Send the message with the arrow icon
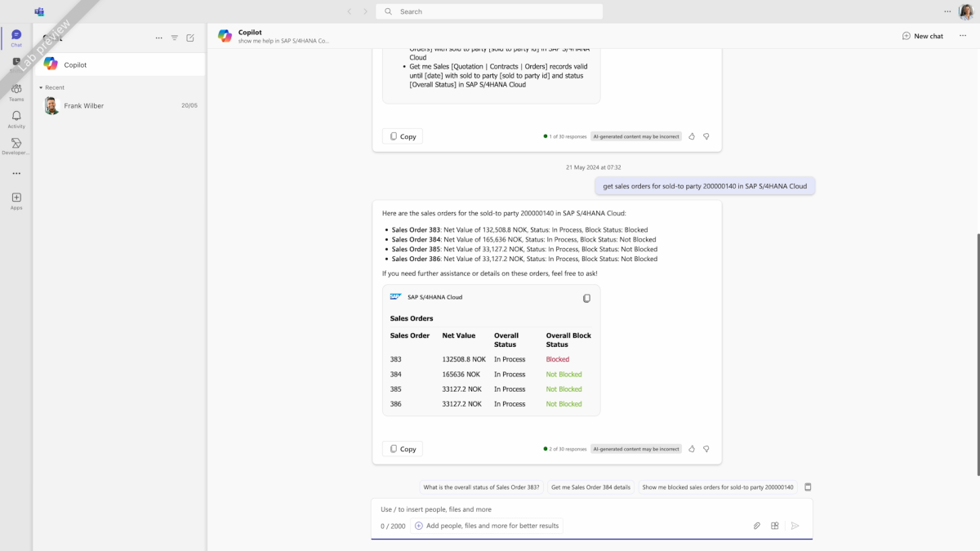 tap(795, 526)
